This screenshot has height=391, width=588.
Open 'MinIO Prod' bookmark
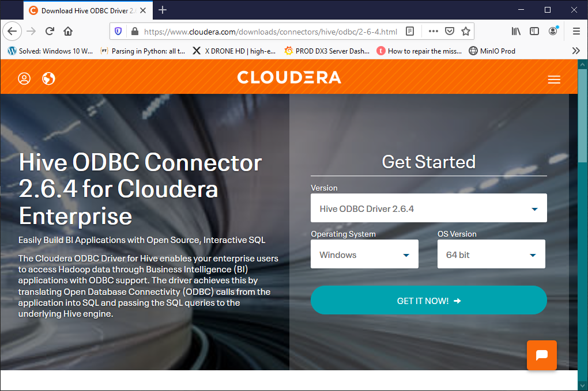click(x=492, y=51)
